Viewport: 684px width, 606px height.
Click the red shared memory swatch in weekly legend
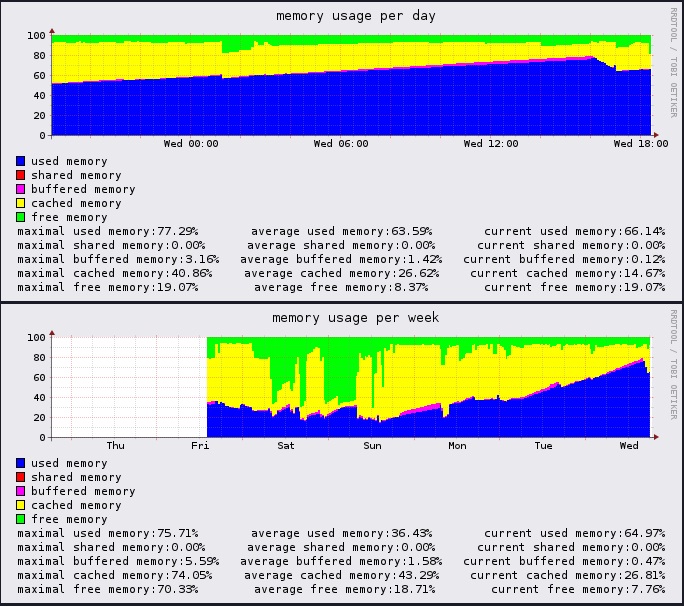pyautogui.click(x=21, y=477)
